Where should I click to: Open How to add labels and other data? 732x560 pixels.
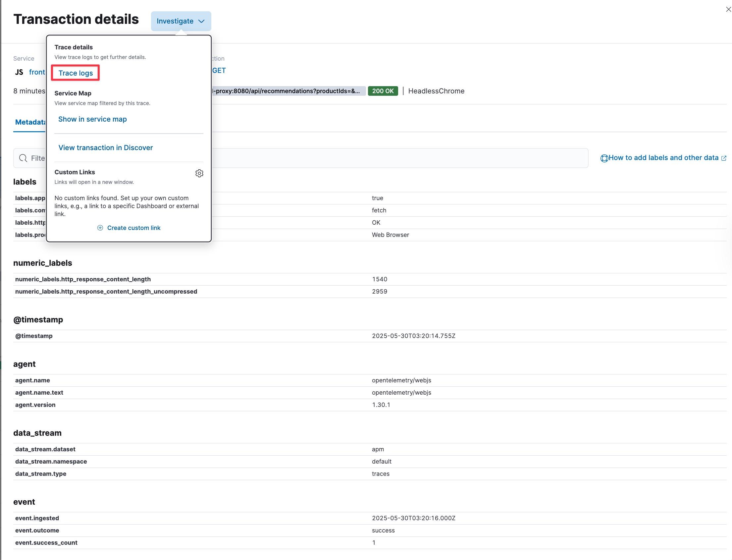[663, 158]
